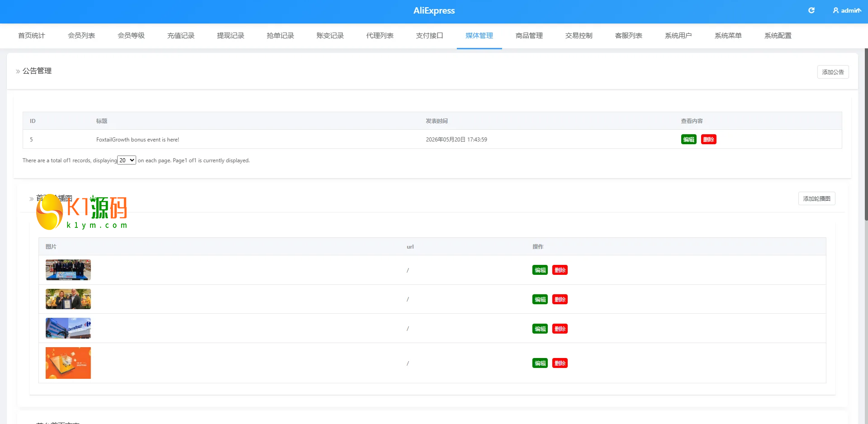Delete the orange banner carousel row
Image resolution: width=868 pixels, height=424 pixels.
pos(560,363)
